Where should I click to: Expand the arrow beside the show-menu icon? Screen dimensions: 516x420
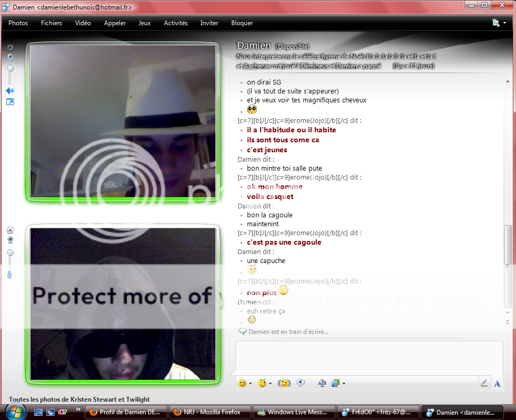tap(505, 23)
